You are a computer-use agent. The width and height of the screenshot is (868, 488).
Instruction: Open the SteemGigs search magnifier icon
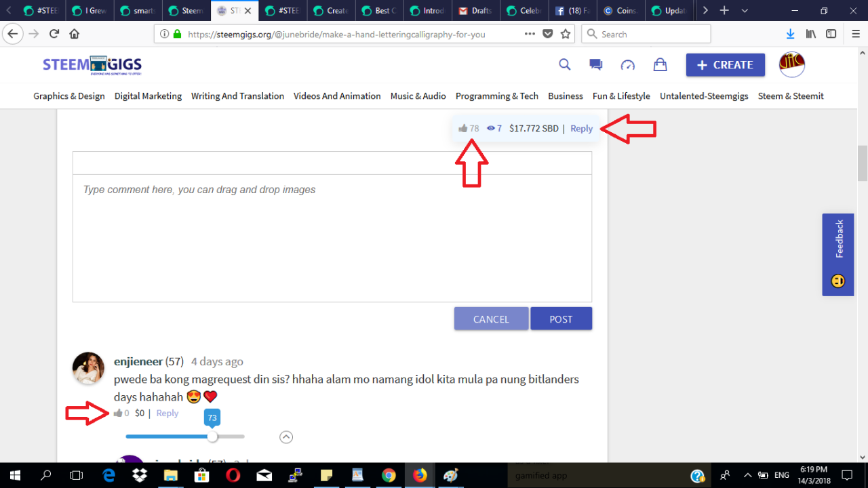[565, 64]
